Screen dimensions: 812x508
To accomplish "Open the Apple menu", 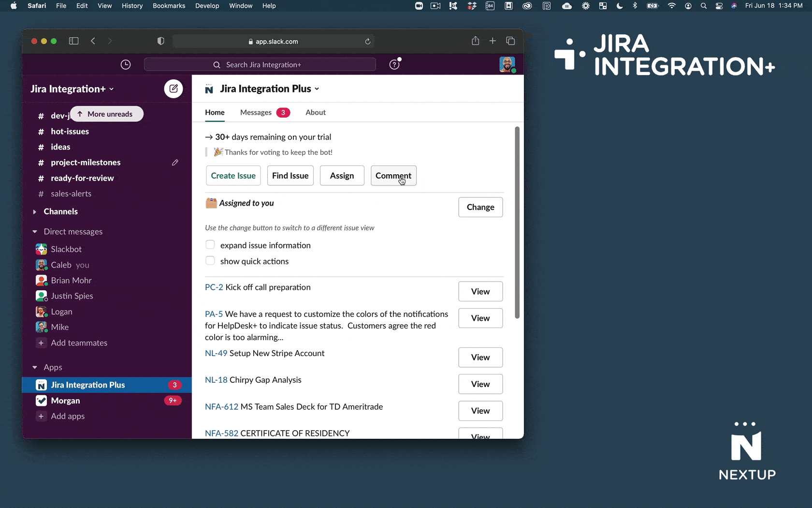I will (x=14, y=6).
